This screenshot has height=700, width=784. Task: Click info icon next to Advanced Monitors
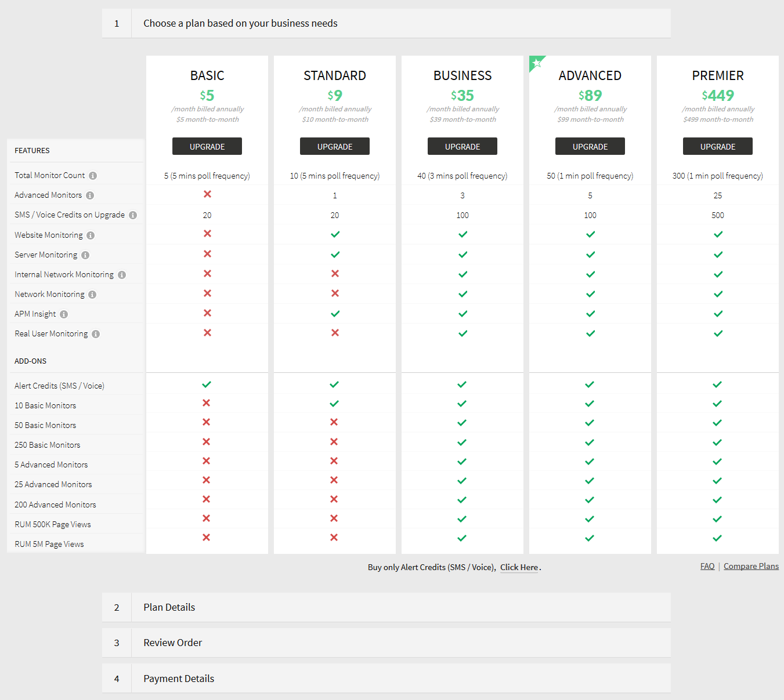[90, 195]
